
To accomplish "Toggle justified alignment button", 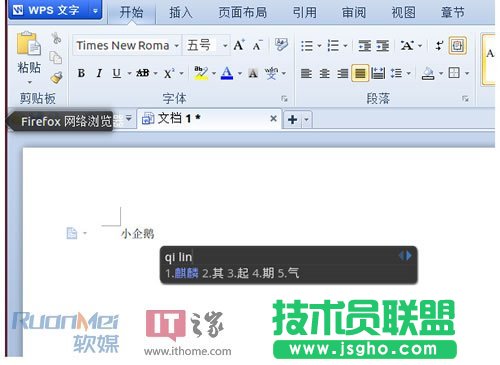I will pos(360,73).
